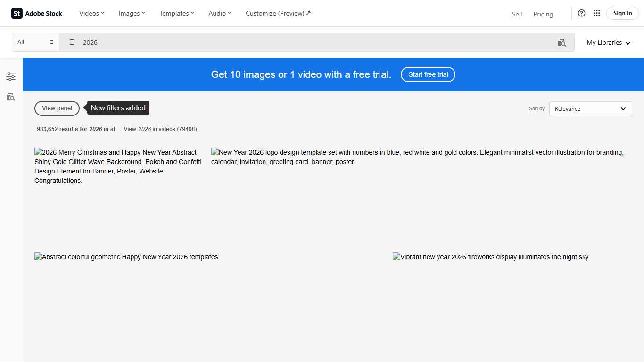
Task: Open the Audio menu
Action: coord(220,13)
